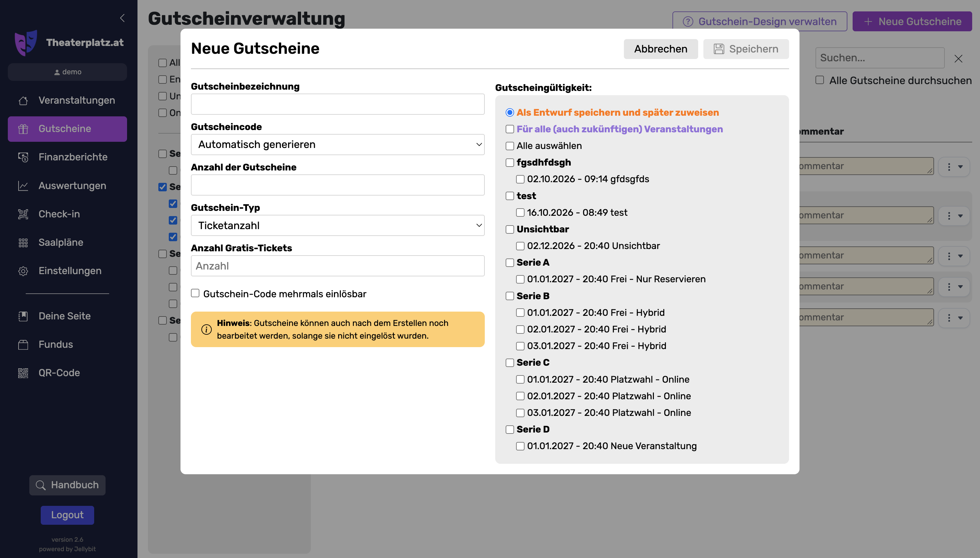Click the Einstellungen gear icon
Screen dimensions: 980x558
[23, 271]
